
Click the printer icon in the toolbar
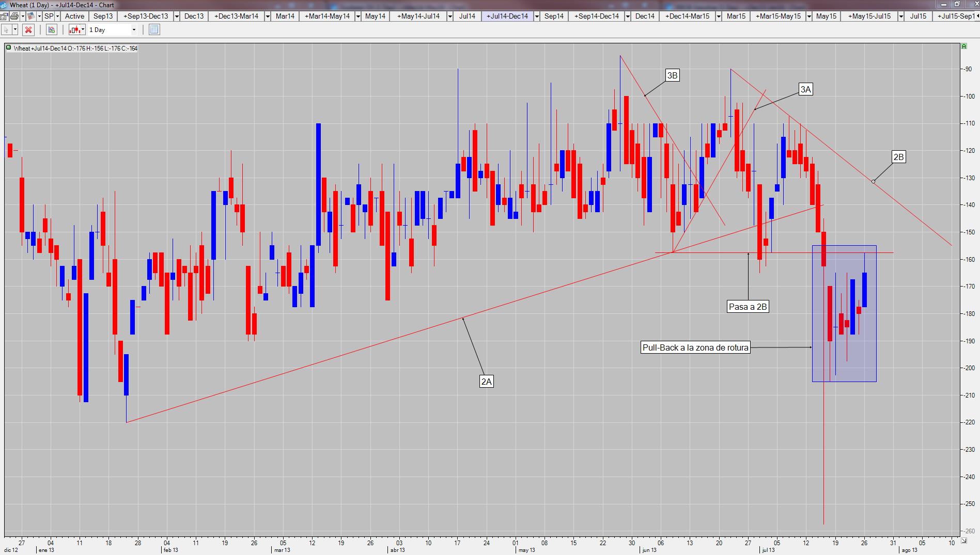(x=14, y=16)
